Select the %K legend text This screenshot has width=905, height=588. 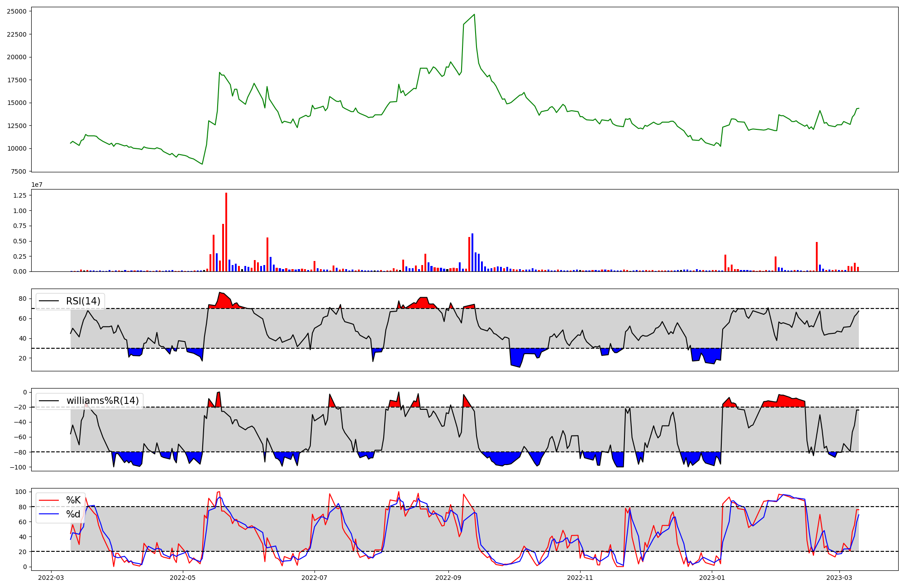[x=73, y=500]
